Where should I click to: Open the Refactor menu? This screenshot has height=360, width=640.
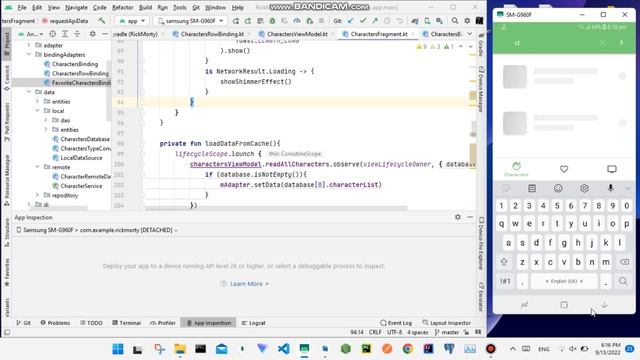click(x=122, y=7)
